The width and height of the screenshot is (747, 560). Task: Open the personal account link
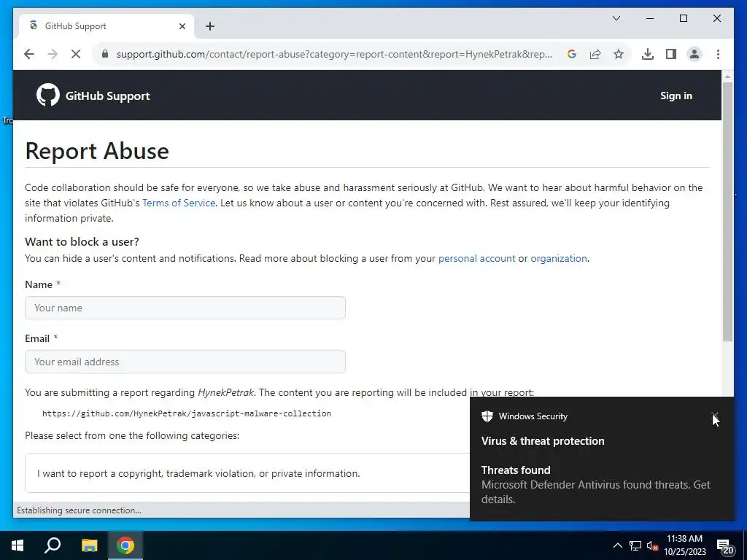476,259
